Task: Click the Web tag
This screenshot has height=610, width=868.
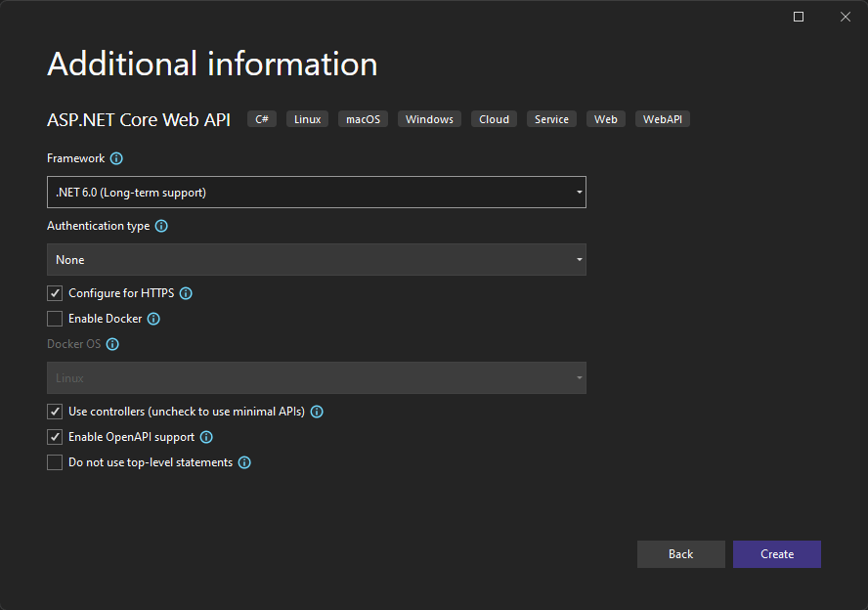Action: point(606,119)
